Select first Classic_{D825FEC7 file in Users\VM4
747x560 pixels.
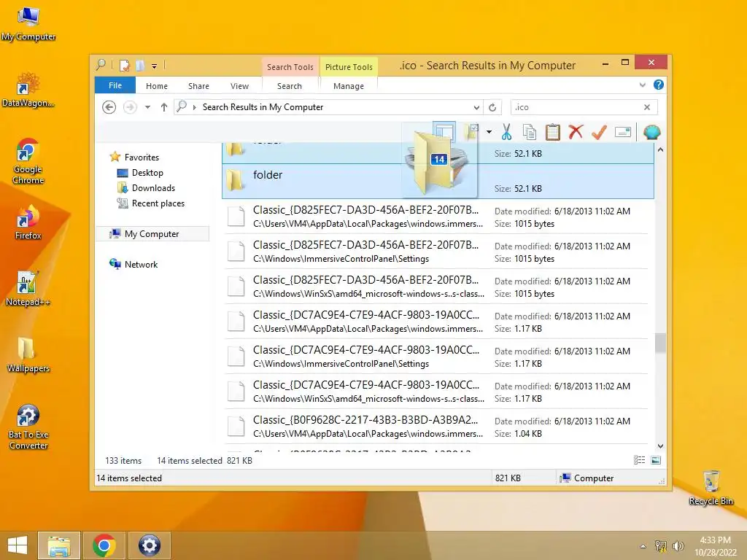[436, 217]
